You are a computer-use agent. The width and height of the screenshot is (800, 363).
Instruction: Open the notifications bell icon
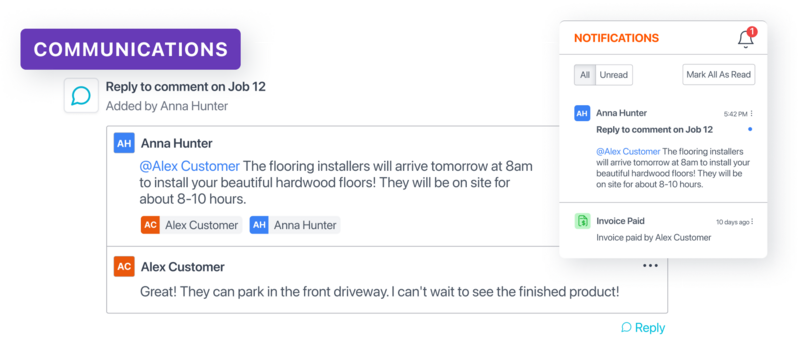coord(745,39)
